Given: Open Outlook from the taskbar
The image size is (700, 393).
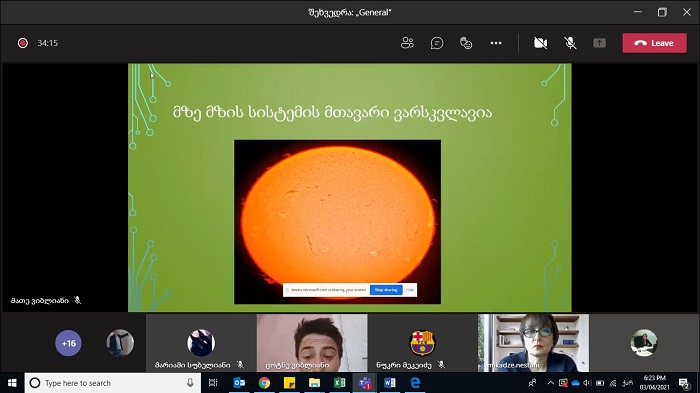Looking at the screenshot, I should point(239,383).
